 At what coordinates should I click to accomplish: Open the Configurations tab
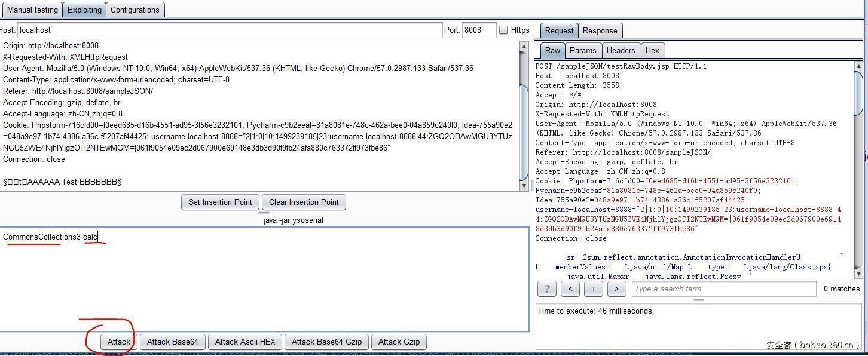coord(135,10)
